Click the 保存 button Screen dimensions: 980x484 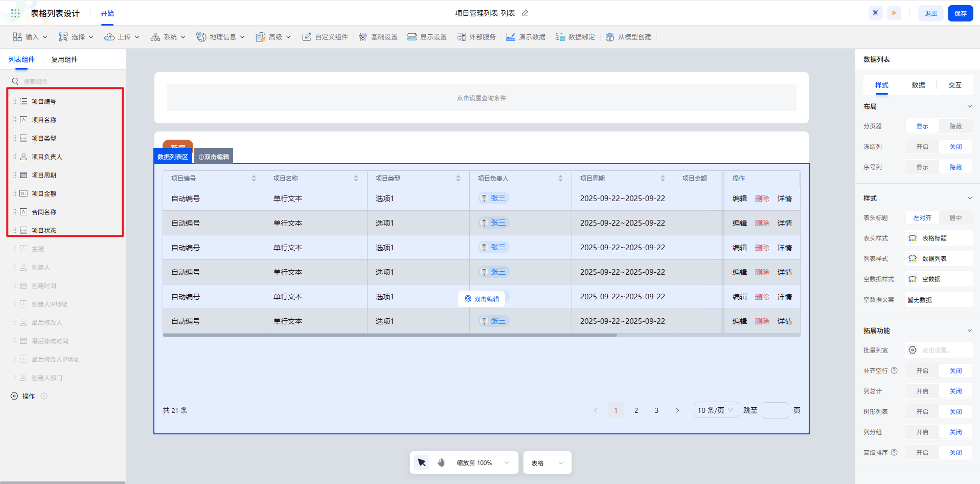coord(960,13)
